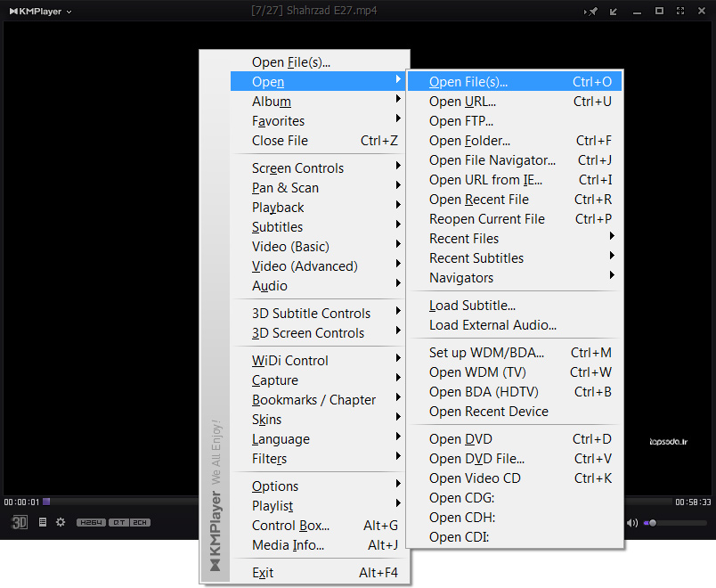Select Control Box... menu item
This screenshot has width=716, height=588.
(319, 526)
